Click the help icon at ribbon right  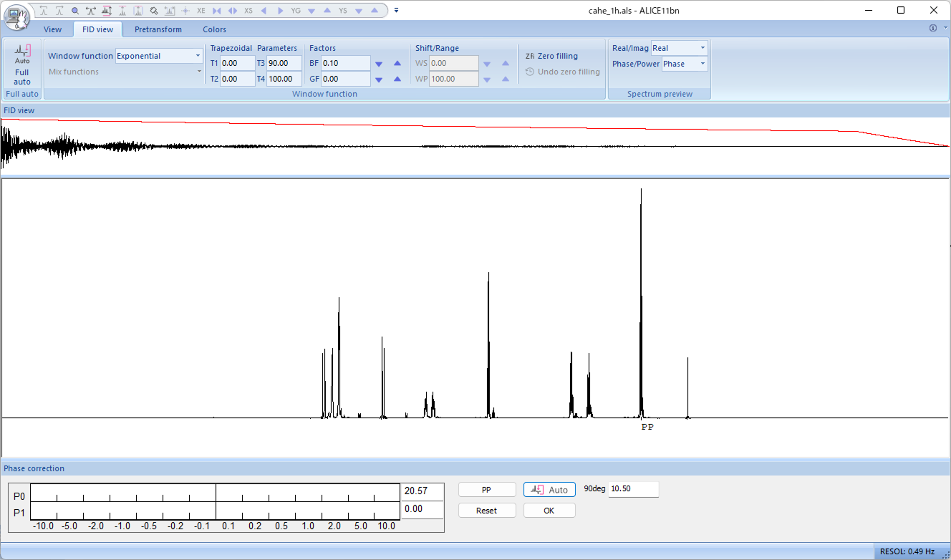coord(933,29)
